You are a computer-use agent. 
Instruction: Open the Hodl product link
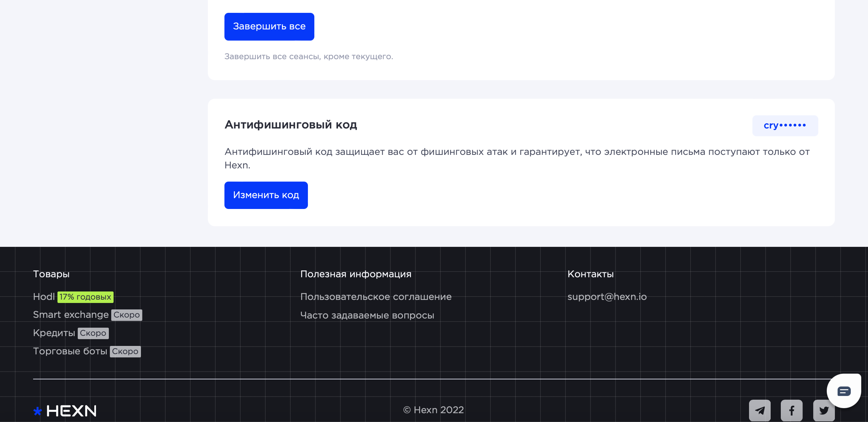click(44, 297)
